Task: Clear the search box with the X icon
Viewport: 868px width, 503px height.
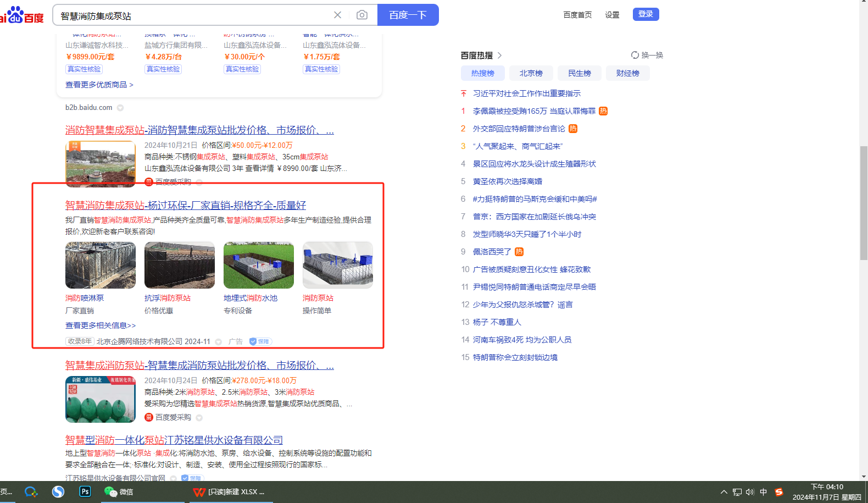Action: [337, 15]
